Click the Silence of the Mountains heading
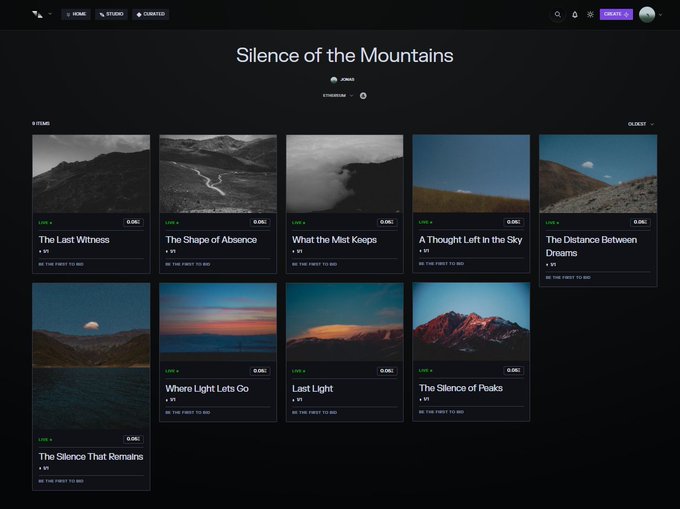This screenshot has height=509, width=680. coord(345,55)
